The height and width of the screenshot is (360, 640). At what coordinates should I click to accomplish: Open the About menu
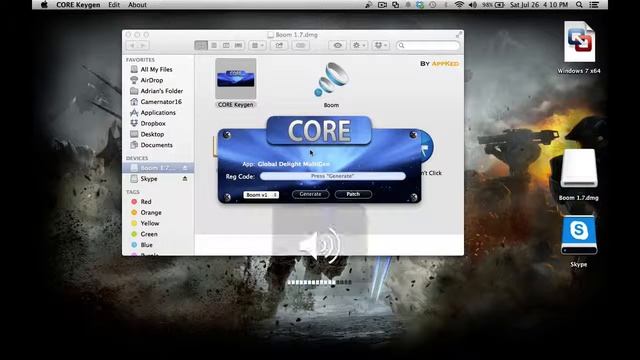click(x=137, y=5)
